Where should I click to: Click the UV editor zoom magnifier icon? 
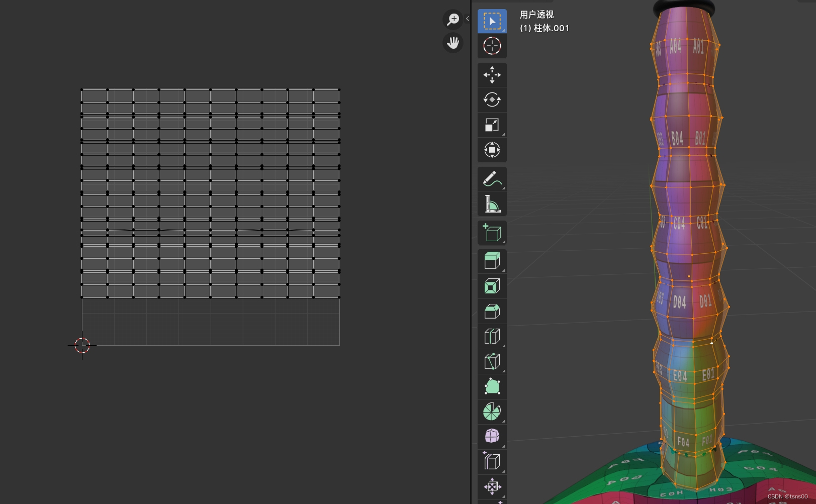pyautogui.click(x=453, y=19)
